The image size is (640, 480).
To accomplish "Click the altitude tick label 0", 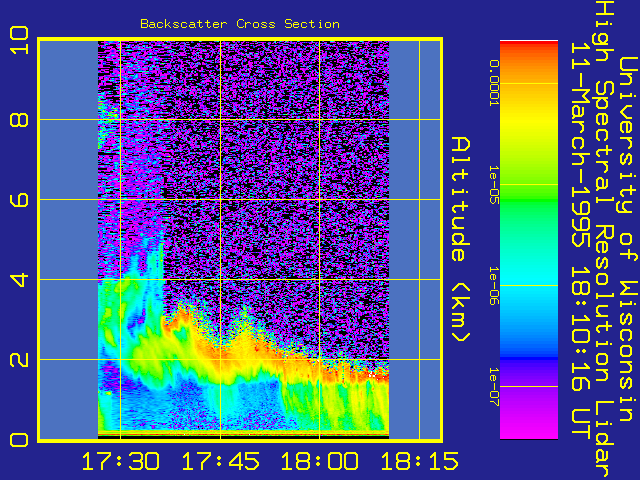I will pyautogui.click(x=19, y=440).
